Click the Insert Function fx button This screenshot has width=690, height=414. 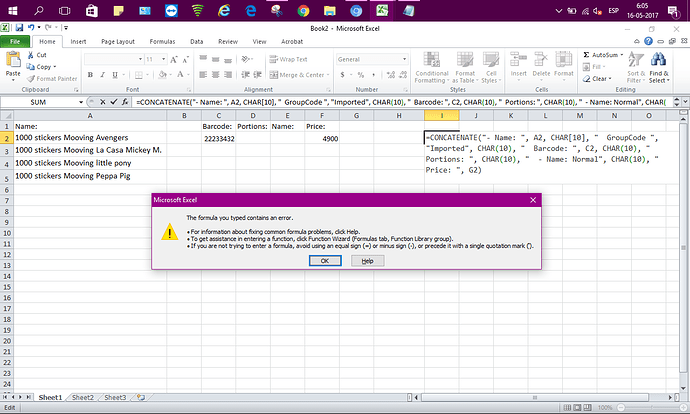pos(125,102)
